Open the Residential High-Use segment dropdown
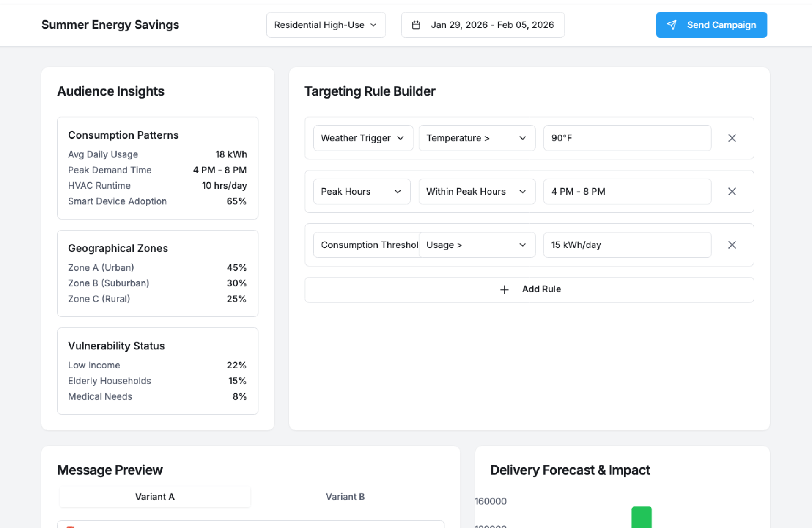The width and height of the screenshot is (812, 528). coord(326,25)
